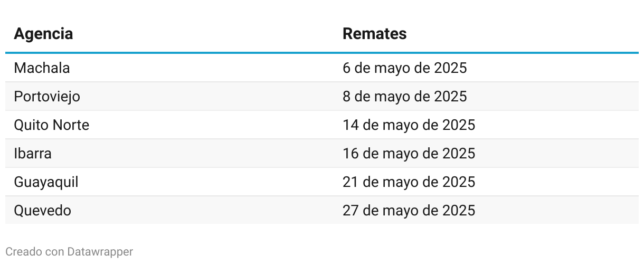This screenshot has height=264, width=644.
Task: Click 2025 in the Machala row
Action: (451, 68)
